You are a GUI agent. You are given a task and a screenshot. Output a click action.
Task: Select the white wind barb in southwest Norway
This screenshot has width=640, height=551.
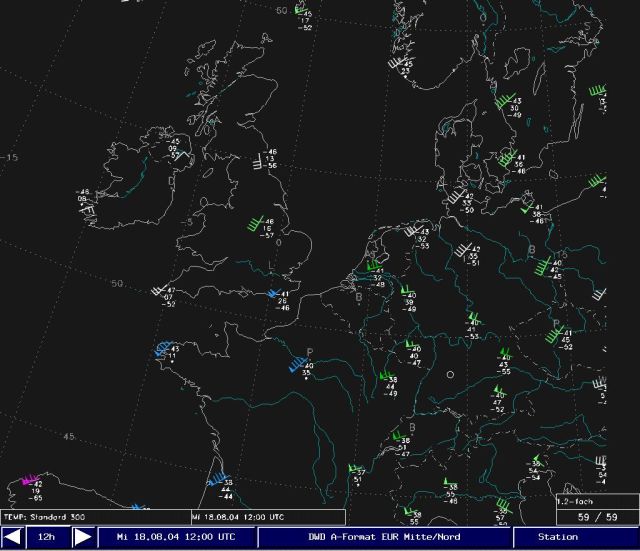(399, 63)
